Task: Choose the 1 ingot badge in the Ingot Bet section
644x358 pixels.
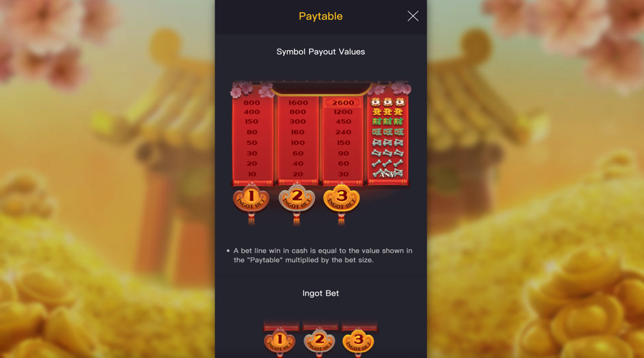Action: (280, 341)
